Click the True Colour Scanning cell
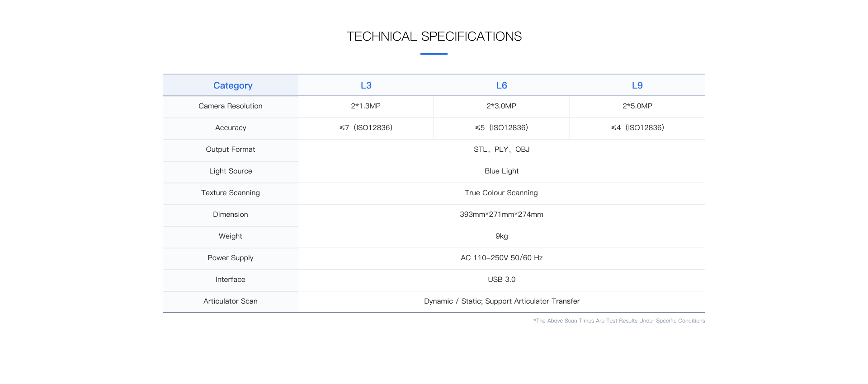868x384 pixels. coord(501,193)
